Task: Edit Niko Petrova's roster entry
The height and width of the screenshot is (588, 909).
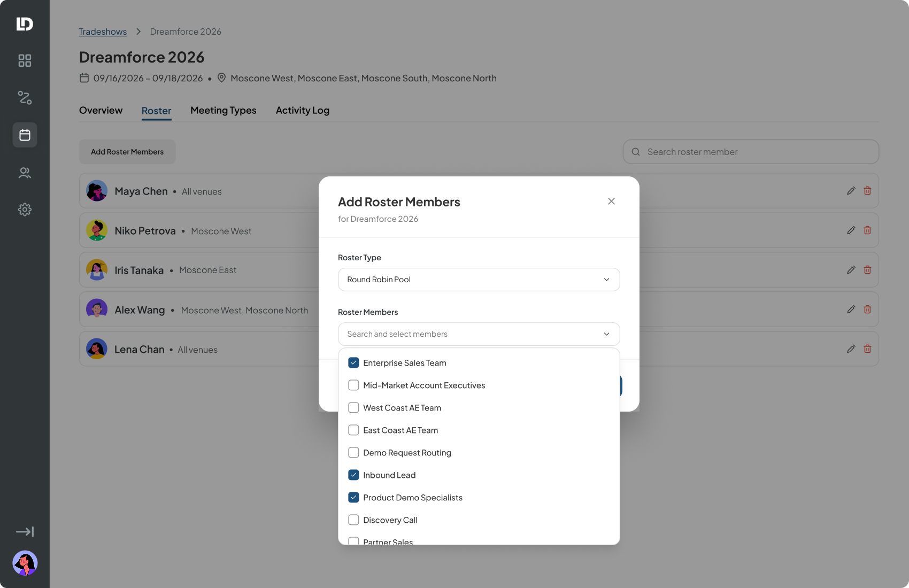Action: coord(851,230)
